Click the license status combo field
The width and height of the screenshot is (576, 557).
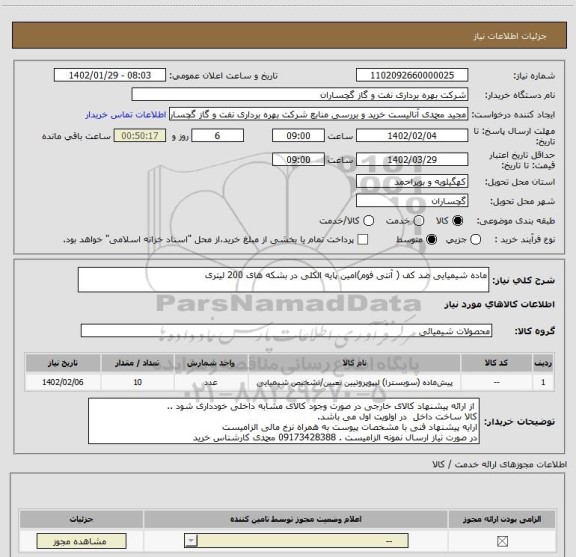(296, 541)
